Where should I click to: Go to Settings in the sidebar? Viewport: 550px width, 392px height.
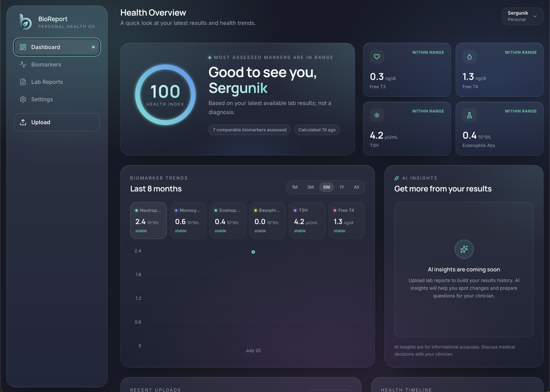pyautogui.click(x=57, y=99)
